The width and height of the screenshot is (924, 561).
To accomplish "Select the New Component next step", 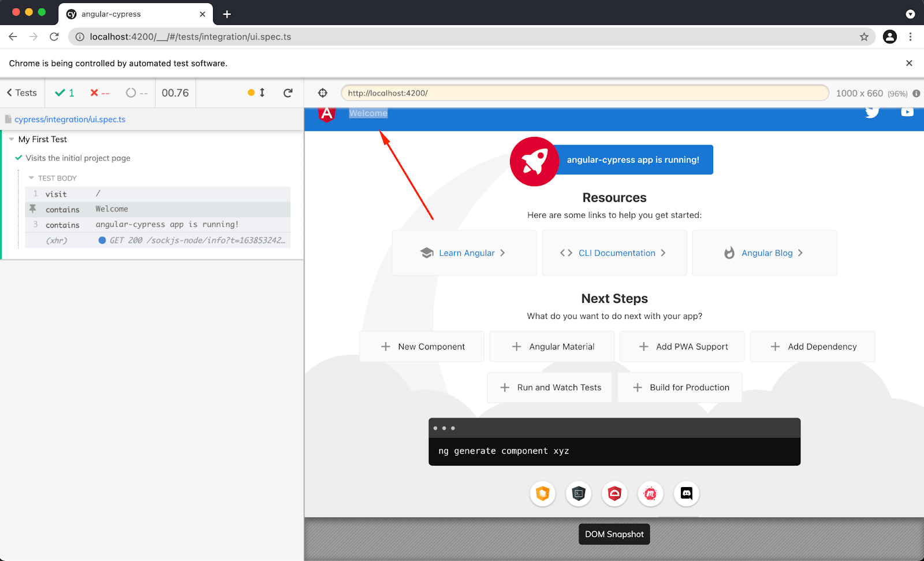I will [x=422, y=347].
